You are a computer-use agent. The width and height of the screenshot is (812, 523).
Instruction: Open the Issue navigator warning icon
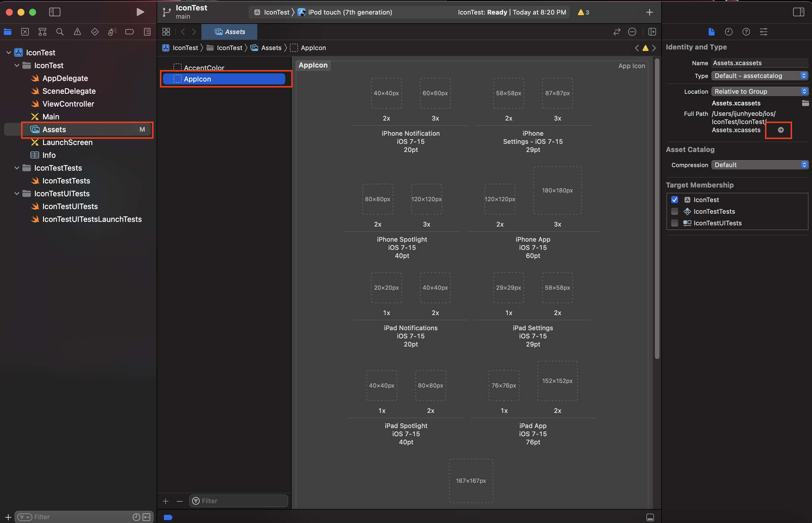tap(77, 32)
